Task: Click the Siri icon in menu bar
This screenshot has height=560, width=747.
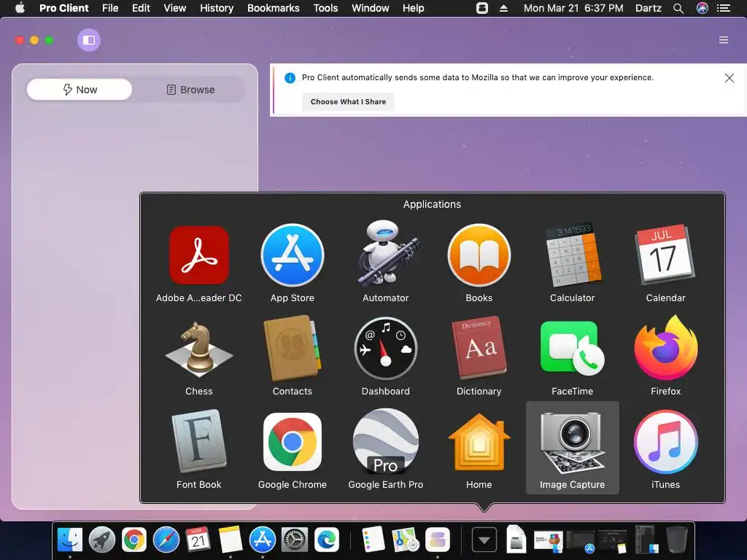Action: (x=703, y=8)
